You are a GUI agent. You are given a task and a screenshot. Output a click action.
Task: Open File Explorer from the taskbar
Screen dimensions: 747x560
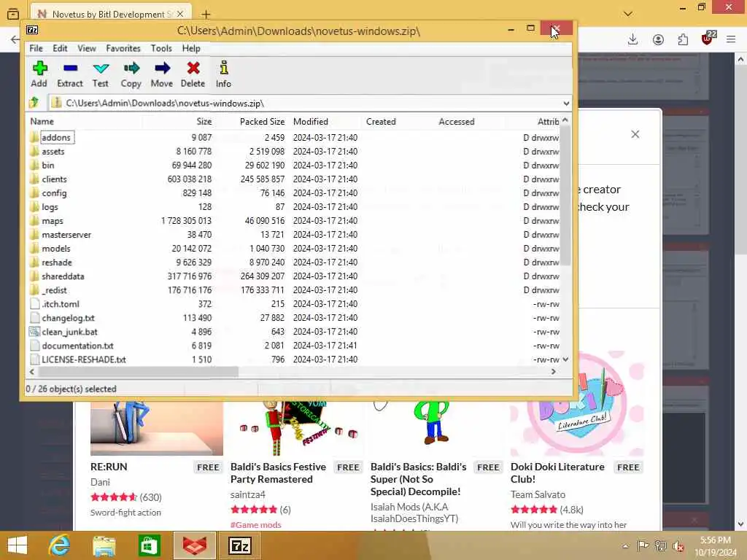point(104,545)
